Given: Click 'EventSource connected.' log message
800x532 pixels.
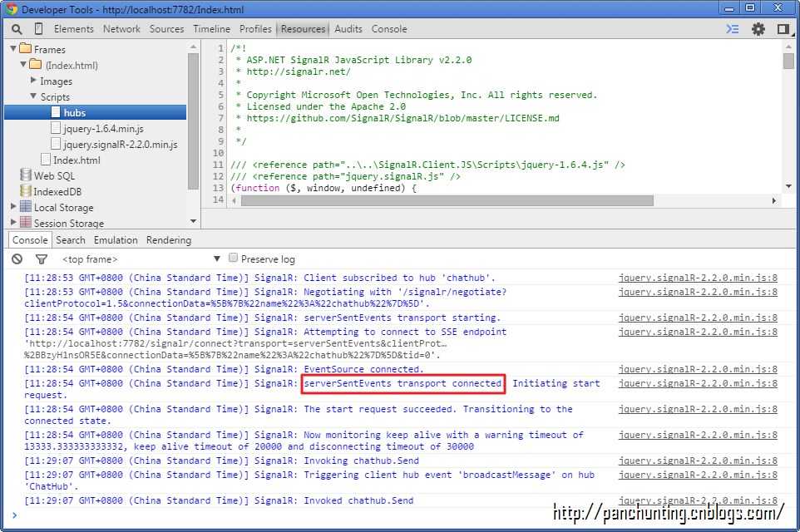Looking at the screenshot, I should click(x=363, y=369).
